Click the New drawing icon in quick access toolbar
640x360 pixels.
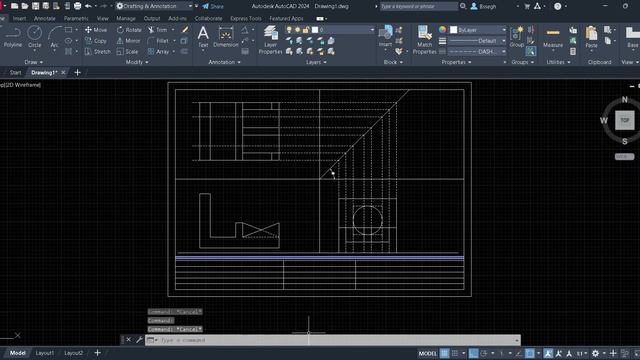click(15, 6)
